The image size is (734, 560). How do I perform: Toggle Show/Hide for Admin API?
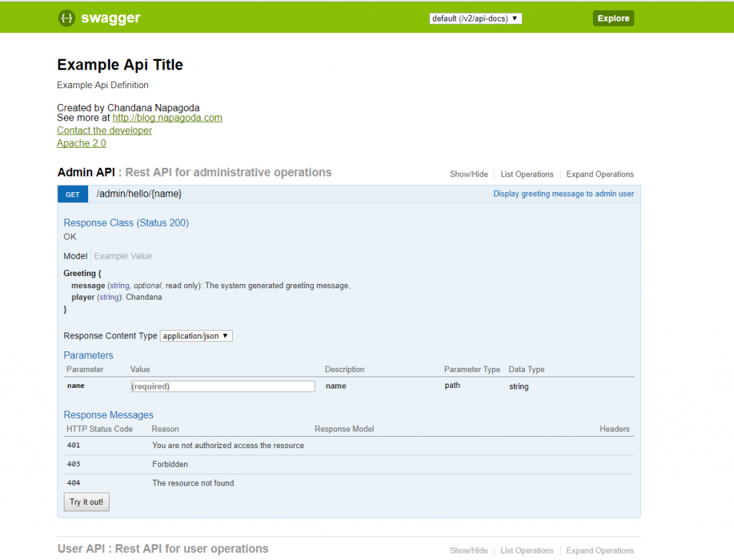point(469,174)
